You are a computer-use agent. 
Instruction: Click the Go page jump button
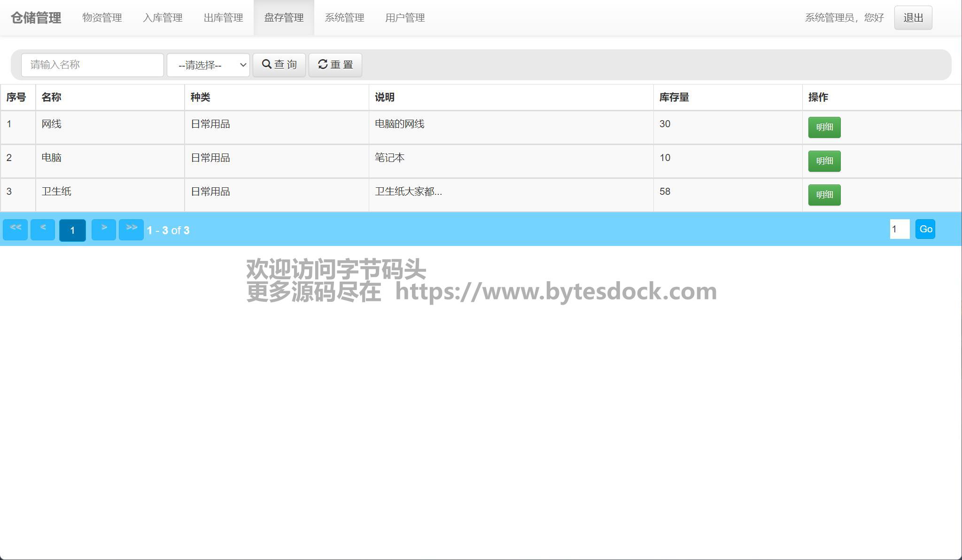(x=925, y=229)
